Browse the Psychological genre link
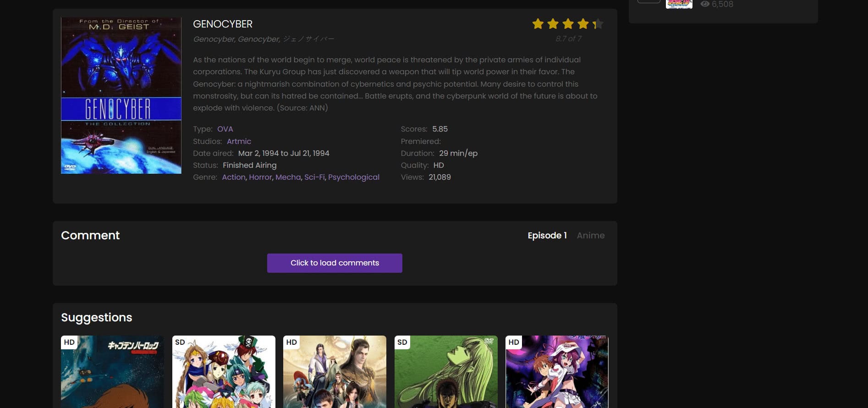868x408 pixels. 354,177
